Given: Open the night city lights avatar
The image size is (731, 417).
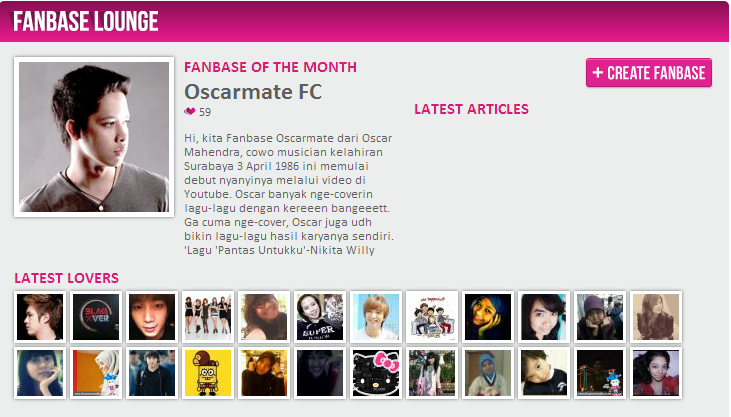Looking at the screenshot, I should (600, 373).
